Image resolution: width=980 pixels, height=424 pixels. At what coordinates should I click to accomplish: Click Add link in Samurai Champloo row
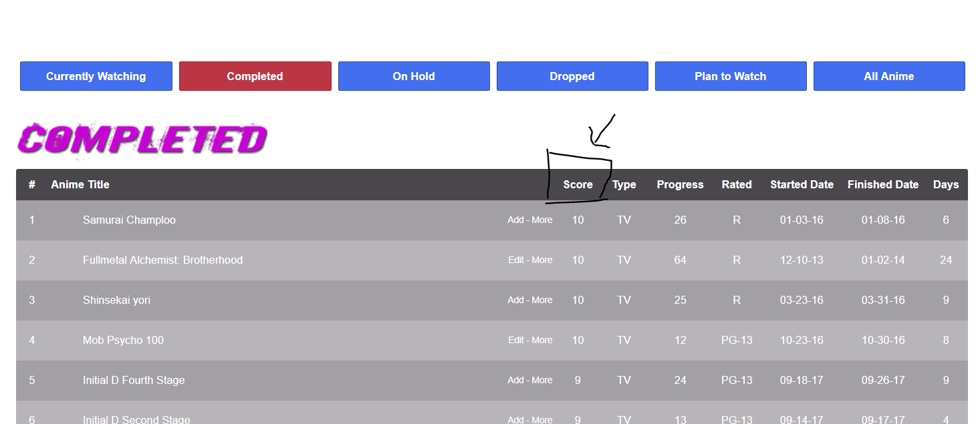tap(515, 220)
